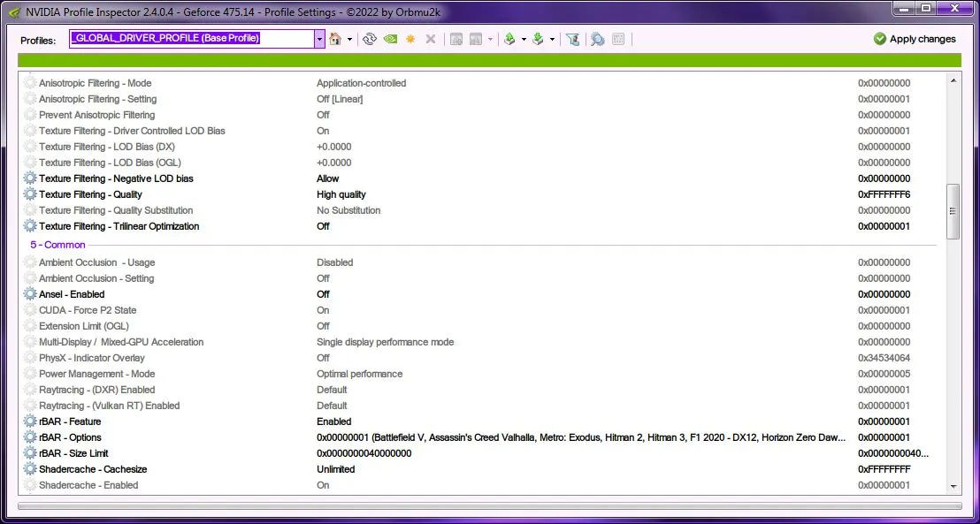Click 'Single display performance mode' value
980x524 pixels.
click(385, 342)
